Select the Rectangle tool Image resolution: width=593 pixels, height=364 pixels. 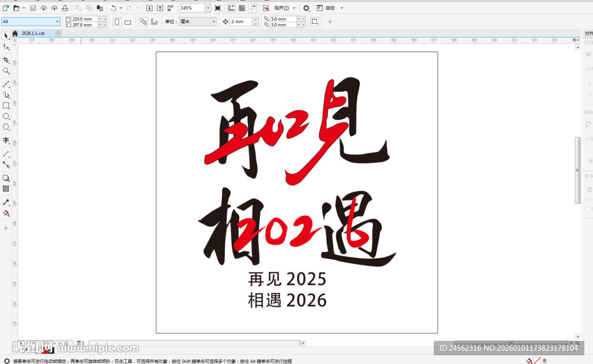[x=6, y=106]
